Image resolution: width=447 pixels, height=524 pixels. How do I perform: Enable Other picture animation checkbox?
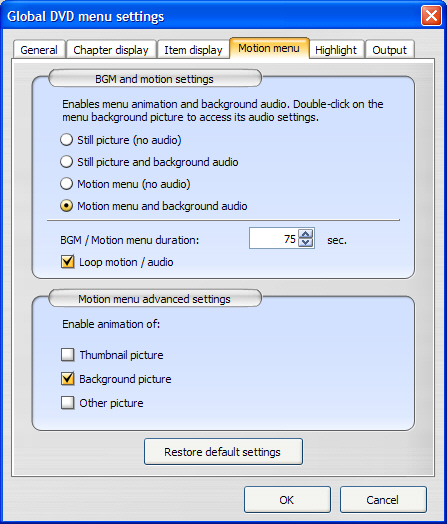click(x=67, y=403)
